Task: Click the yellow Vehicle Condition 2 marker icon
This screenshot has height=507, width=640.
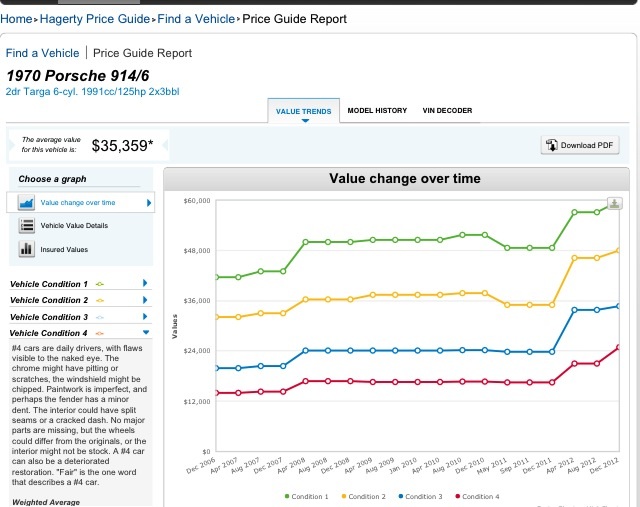Action: [100, 300]
